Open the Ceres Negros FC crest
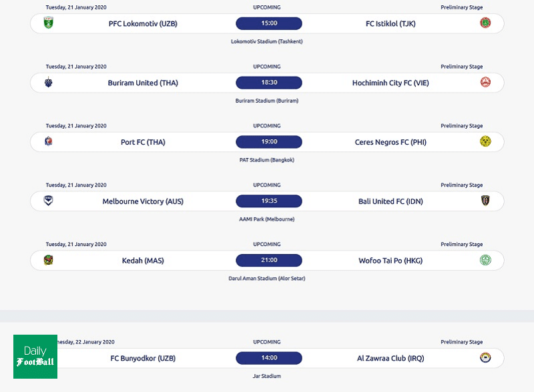The width and height of the screenshot is (534, 392). (x=485, y=141)
